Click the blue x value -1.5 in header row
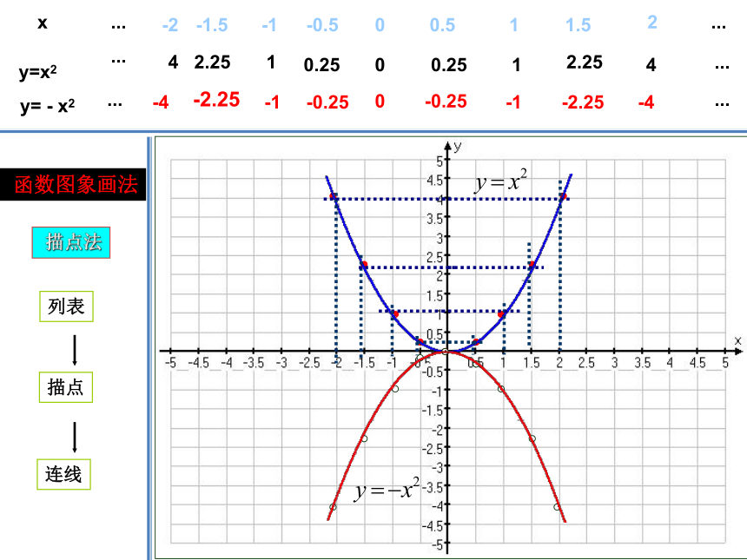Viewport: 747px width, 560px height. [x=212, y=25]
